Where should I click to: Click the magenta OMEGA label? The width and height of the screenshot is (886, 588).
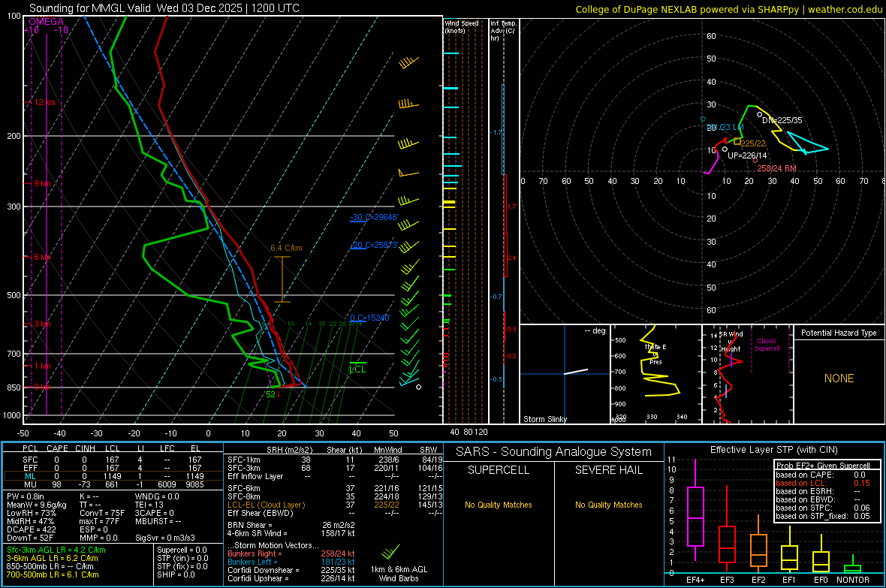(47, 22)
